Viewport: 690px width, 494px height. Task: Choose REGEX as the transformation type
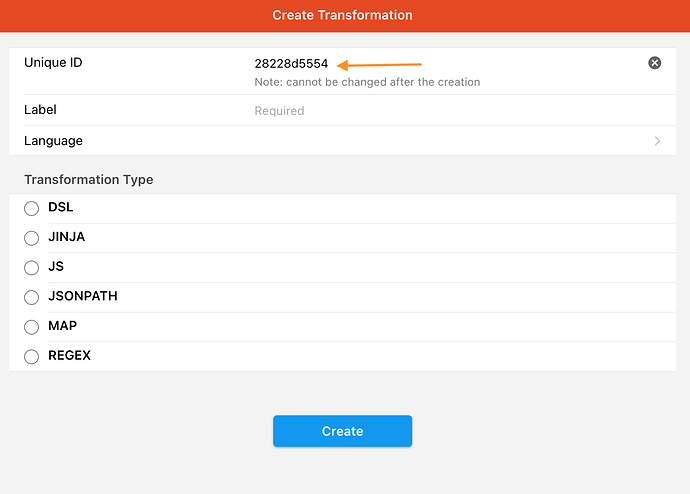coord(31,356)
